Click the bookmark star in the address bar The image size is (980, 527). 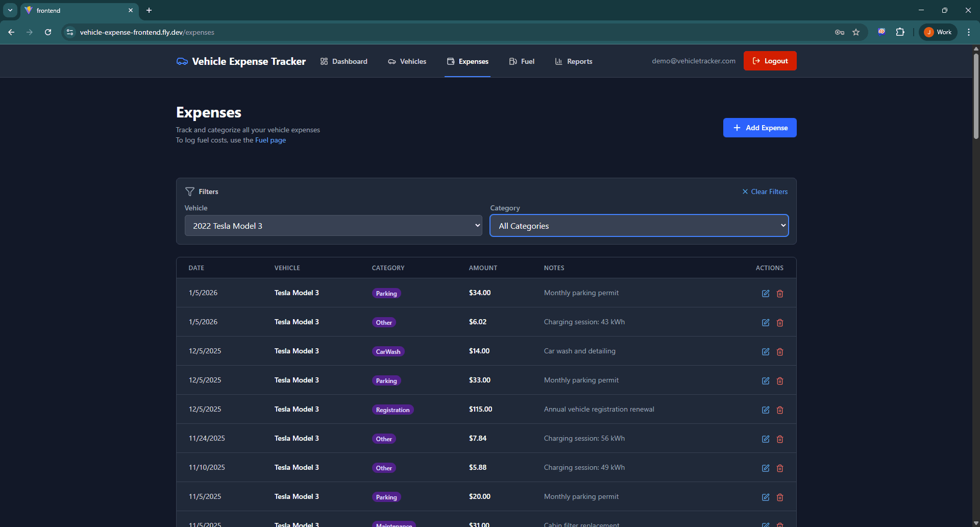[x=856, y=32]
